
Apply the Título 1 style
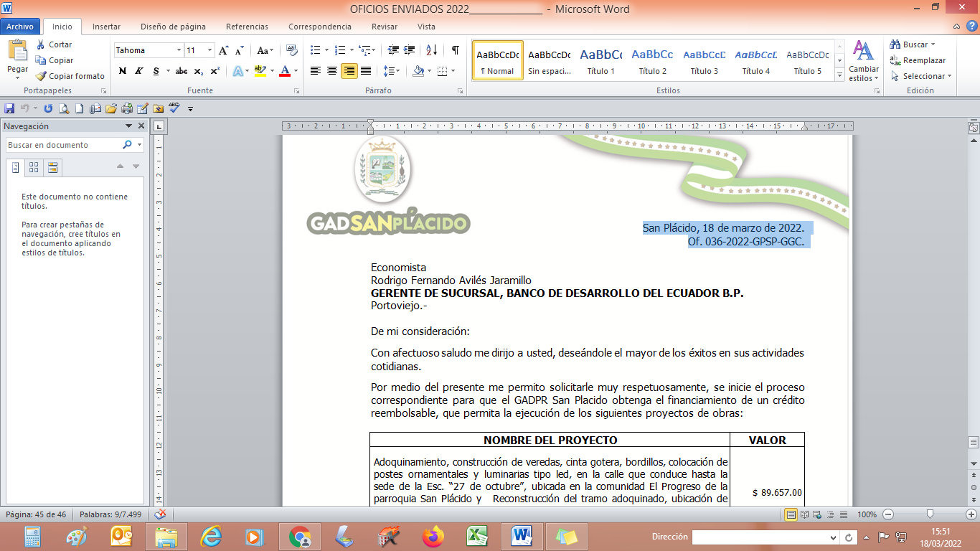[601, 61]
